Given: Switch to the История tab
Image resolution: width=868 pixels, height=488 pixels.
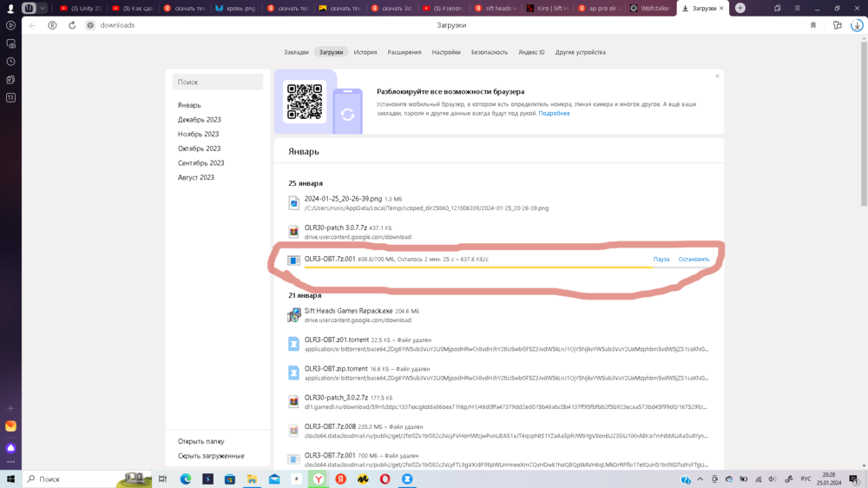Looking at the screenshot, I should [365, 52].
